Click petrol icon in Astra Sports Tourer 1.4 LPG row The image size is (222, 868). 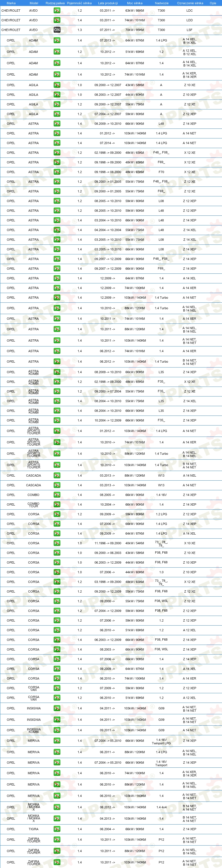[57, 431]
